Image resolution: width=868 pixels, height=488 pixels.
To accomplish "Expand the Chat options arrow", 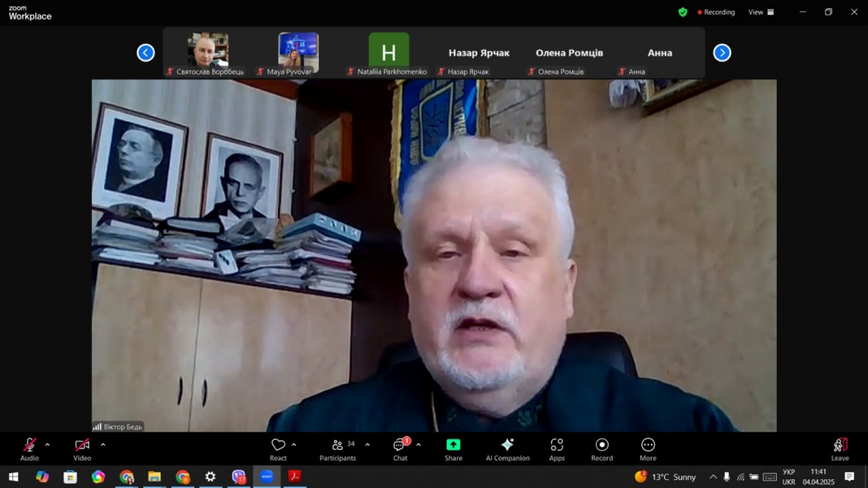I will point(419,445).
